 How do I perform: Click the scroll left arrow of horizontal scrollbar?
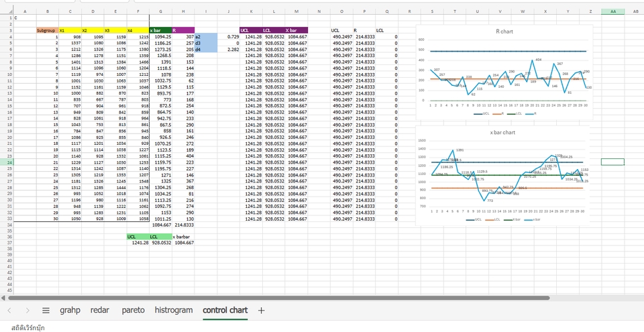3,298
